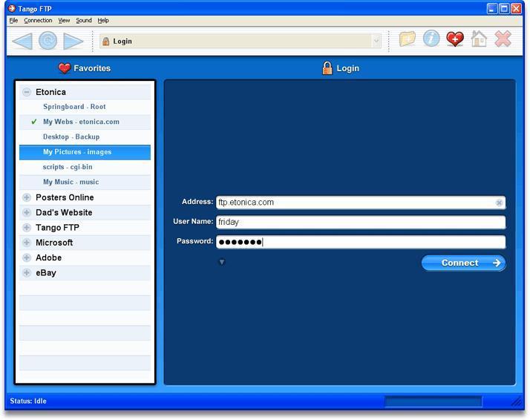Click the Status: Idle text
The height and width of the screenshot is (420, 530).
(28, 401)
